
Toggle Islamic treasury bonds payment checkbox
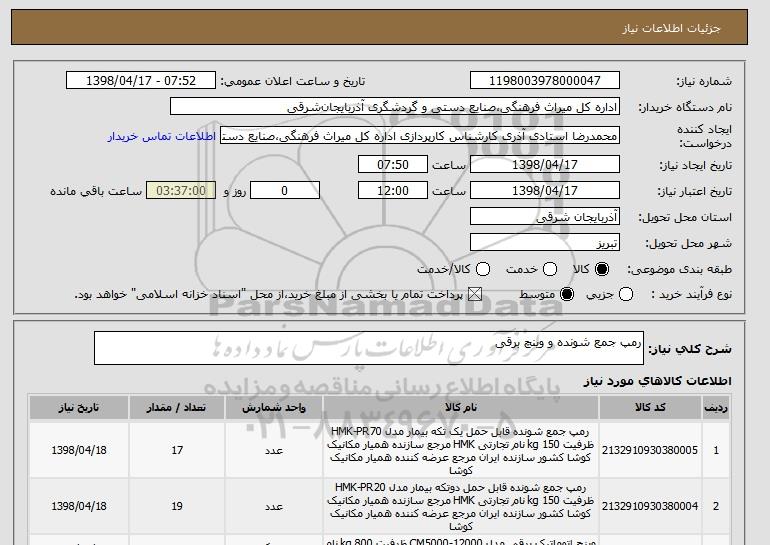tap(474, 295)
